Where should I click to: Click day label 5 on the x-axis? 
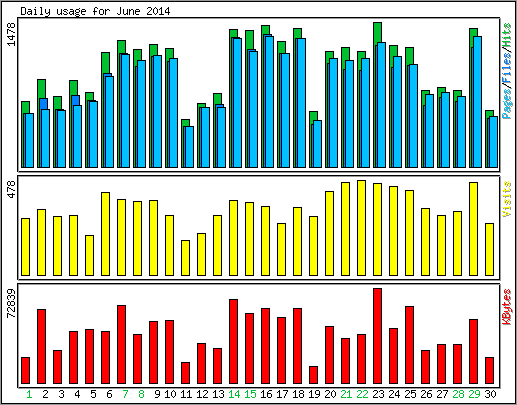(x=93, y=395)
